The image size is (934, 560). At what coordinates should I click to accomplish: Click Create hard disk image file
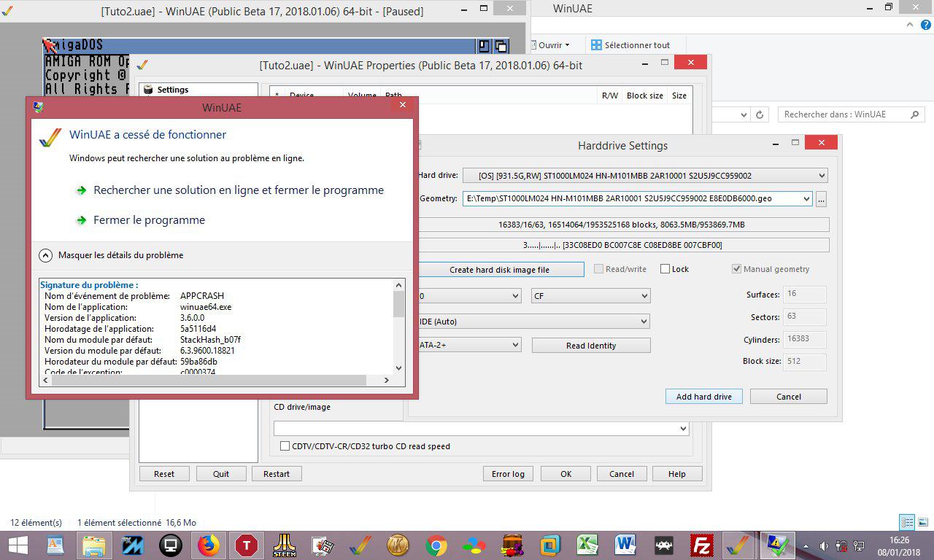pos(500,270)
